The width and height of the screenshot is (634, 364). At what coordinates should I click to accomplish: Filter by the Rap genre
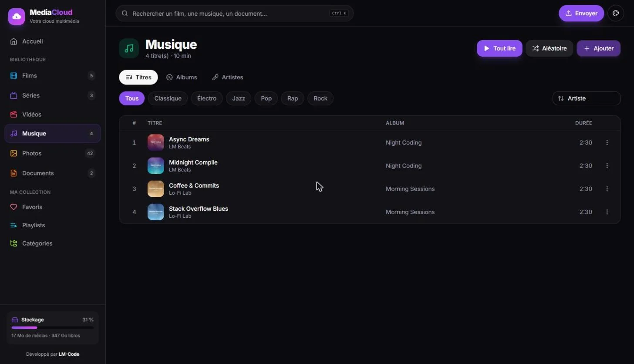pos(293,98)
